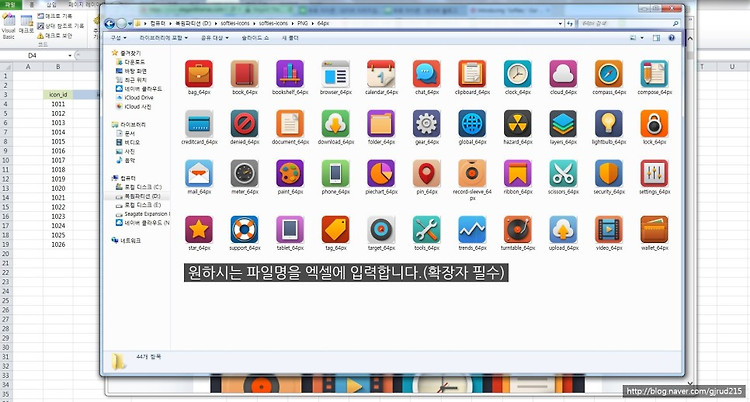Image resolution: width=750 pixels, height=402 pixels.
Task: Click the 컴퓨터 breadcrumb in address bar
Action: [x=157, y=23]
